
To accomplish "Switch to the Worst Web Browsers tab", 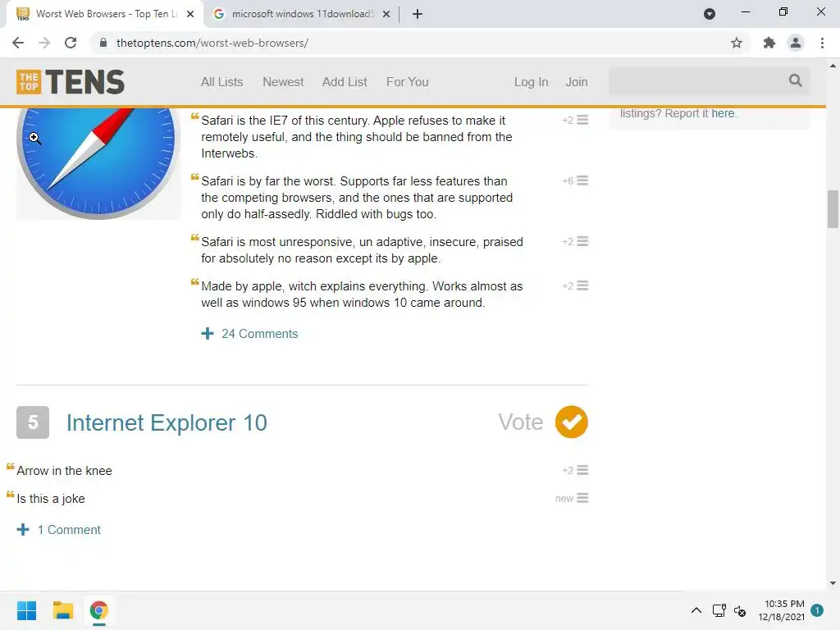I will 104,14.
